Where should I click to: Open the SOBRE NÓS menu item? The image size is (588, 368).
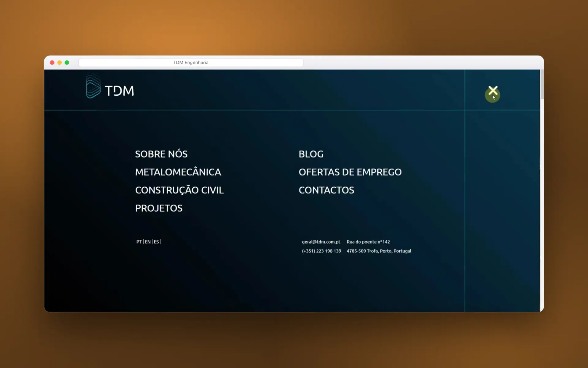[161, 154]
